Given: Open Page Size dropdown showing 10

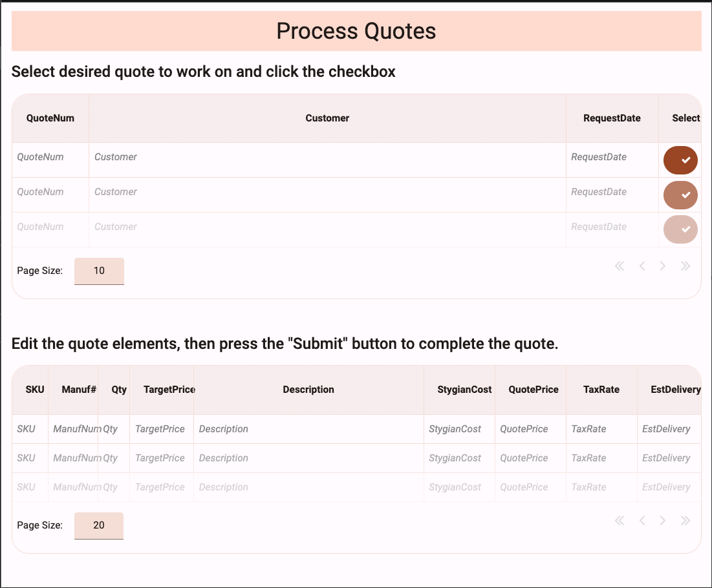Looking at the screenshot, I should (99, 271).
